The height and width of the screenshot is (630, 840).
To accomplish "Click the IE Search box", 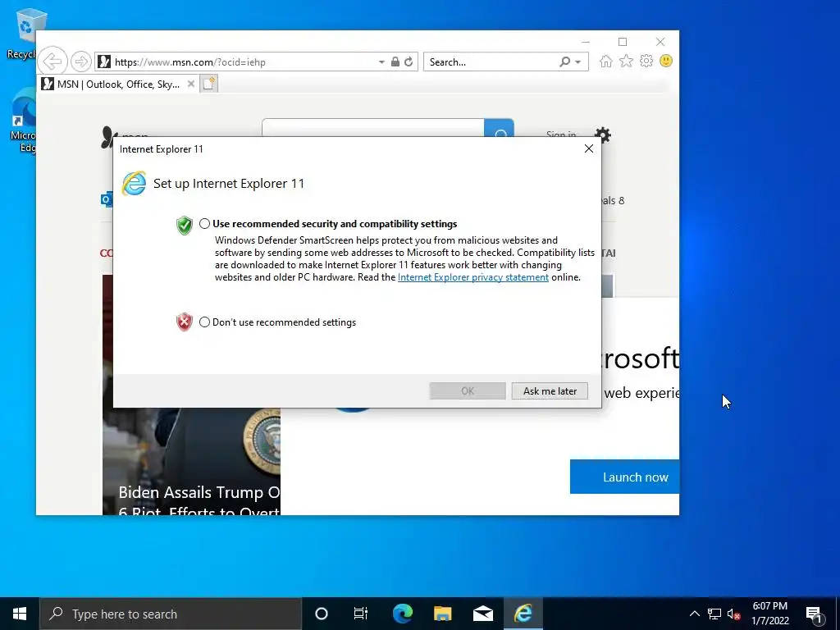I will pyautogui.click(x=491, y=62).
